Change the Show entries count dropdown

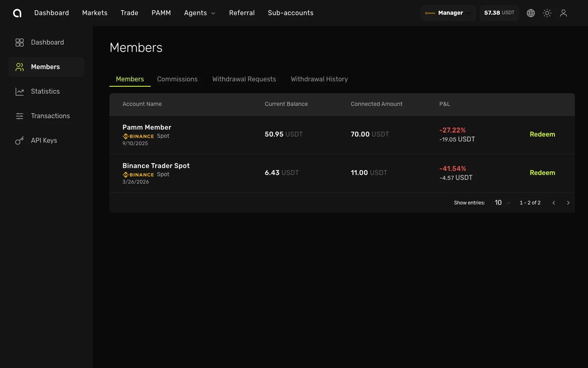[x=502, y=203]
